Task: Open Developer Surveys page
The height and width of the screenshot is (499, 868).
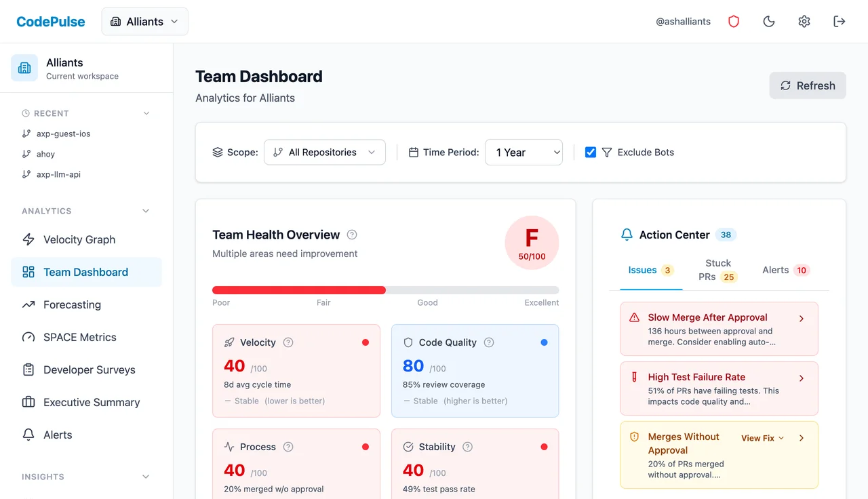Action: tap(87, 370)
